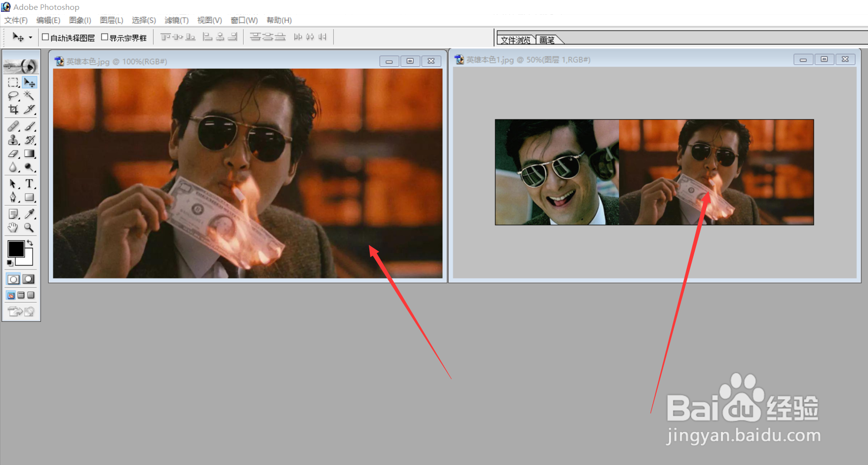This screenshot has height=465, width=868.
Task: Open the 编辑(E) menu
Action: point(48,20)
